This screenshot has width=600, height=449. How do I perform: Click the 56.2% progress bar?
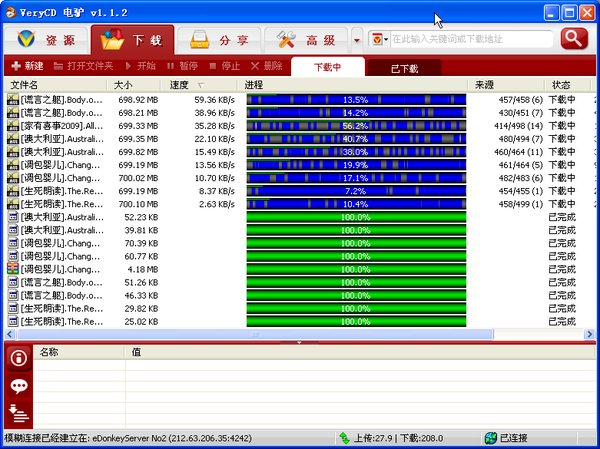tap(356, 126)
